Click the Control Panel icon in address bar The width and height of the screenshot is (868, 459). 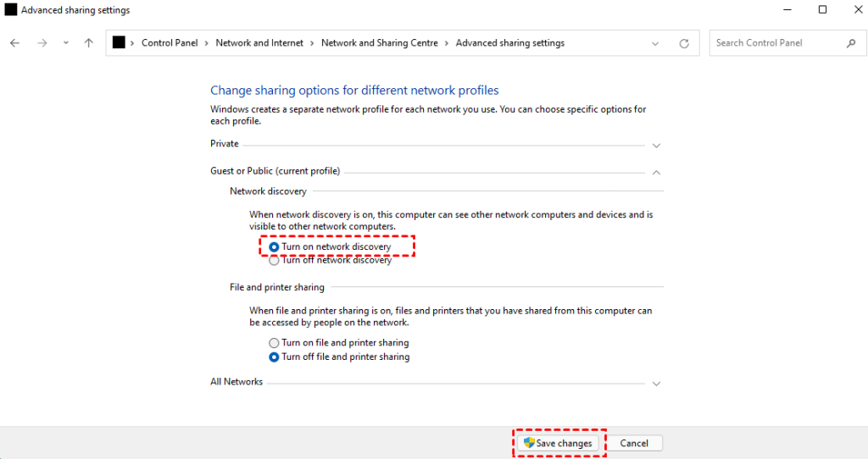[x=119, y=42]
